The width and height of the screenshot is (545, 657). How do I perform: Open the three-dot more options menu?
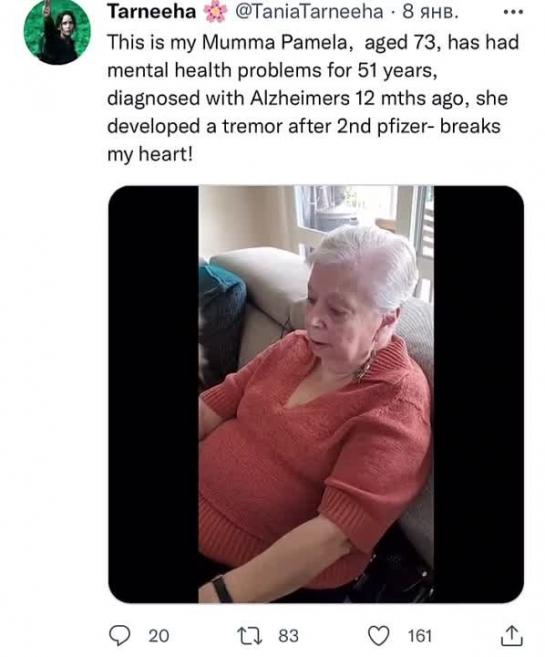(513, 12)
